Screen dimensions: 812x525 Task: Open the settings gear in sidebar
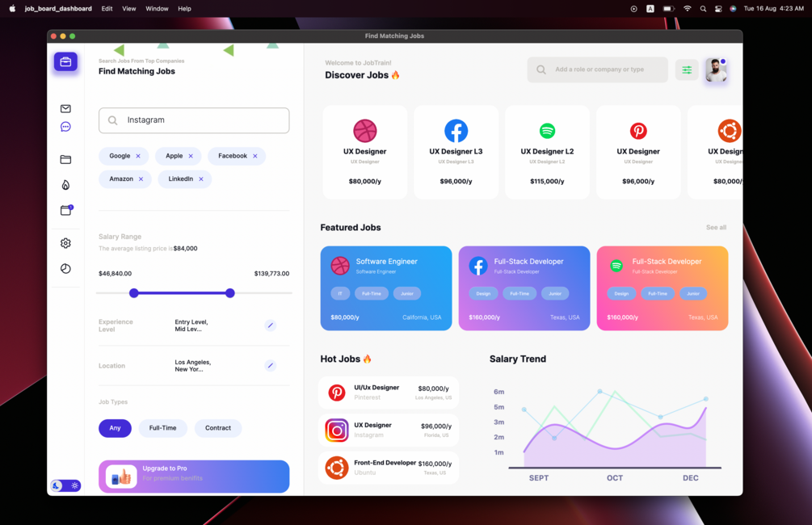[x=65, y=243]
